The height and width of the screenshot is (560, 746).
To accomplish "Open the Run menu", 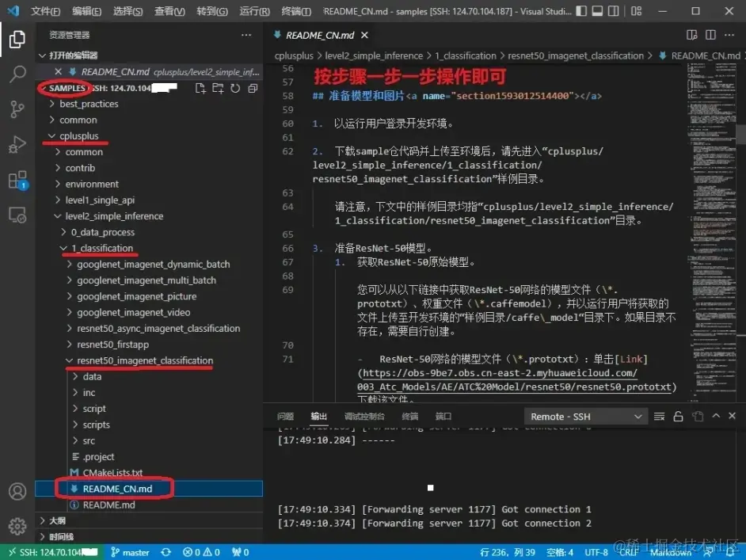I will (254, 11).
